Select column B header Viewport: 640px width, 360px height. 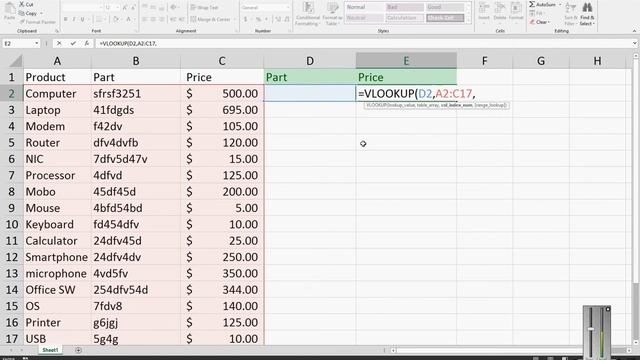point(136,61)
